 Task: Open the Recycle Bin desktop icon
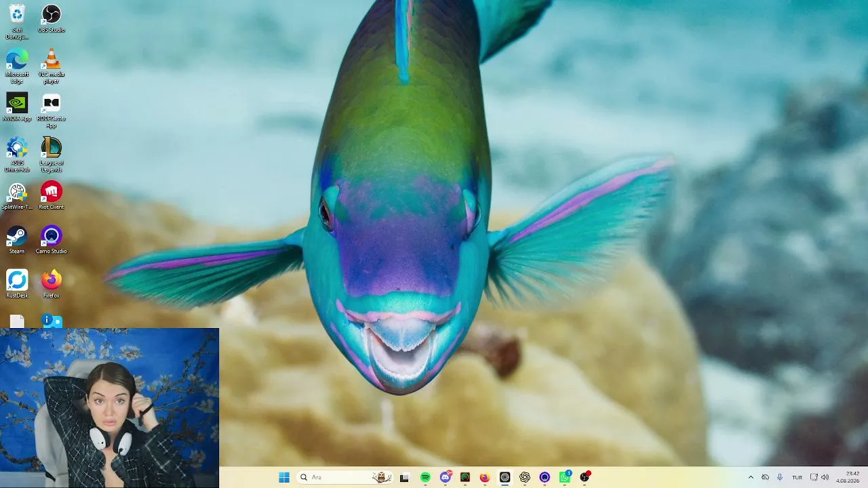[17, 21]
